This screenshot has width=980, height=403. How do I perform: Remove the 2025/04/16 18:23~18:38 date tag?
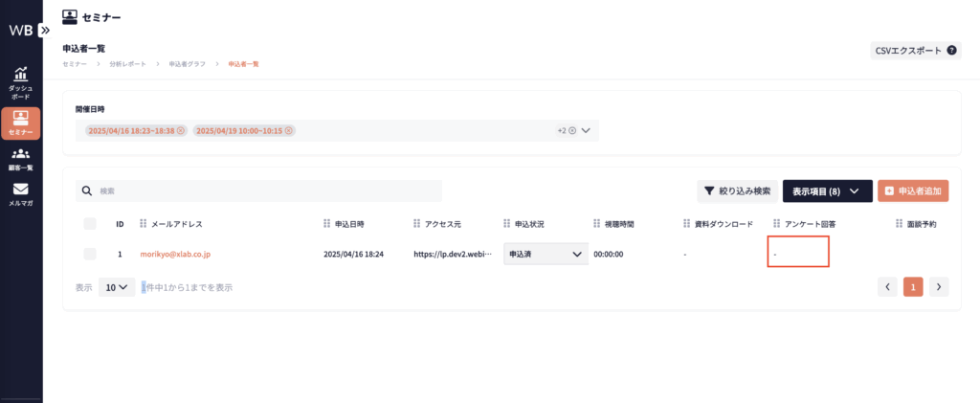(181, 130)
